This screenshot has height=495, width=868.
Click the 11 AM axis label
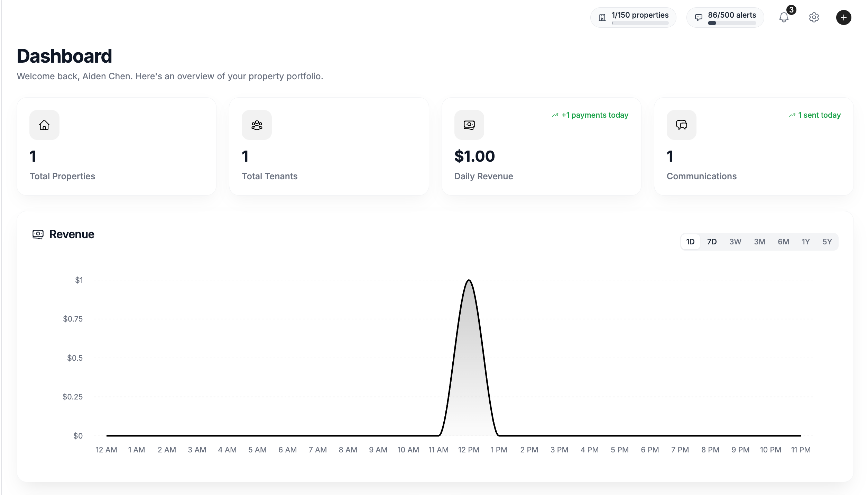[x=438, y=450]
